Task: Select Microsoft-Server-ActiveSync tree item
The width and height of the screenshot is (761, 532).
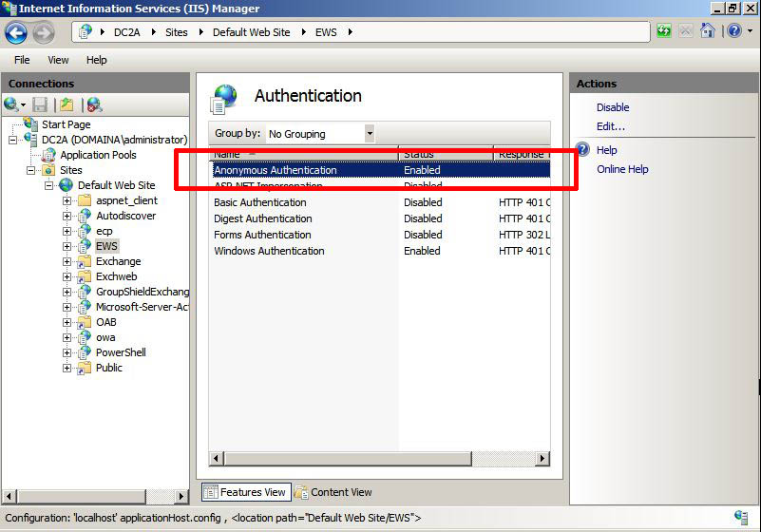Action: click(x=143, y=307)
